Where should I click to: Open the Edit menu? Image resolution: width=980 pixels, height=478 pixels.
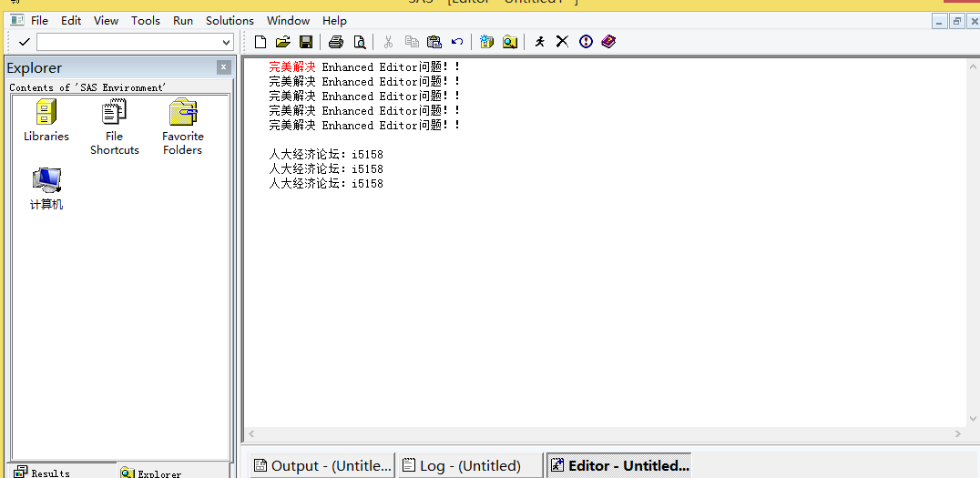[x=71, y=21]
